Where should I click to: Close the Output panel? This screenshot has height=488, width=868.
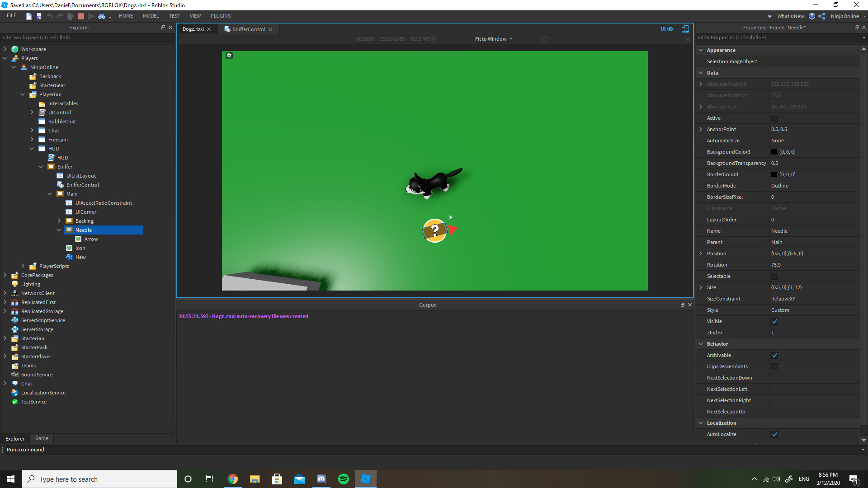pos(689,305)
